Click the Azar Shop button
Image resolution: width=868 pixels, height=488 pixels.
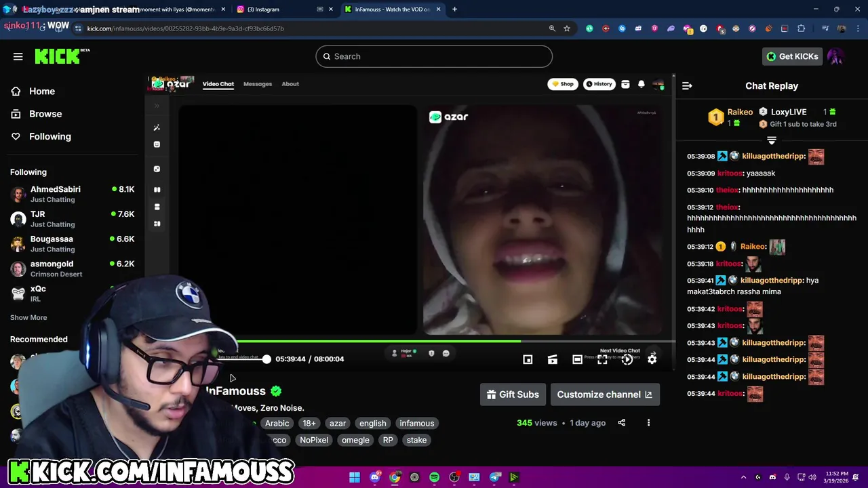click(x=563, y=84)
